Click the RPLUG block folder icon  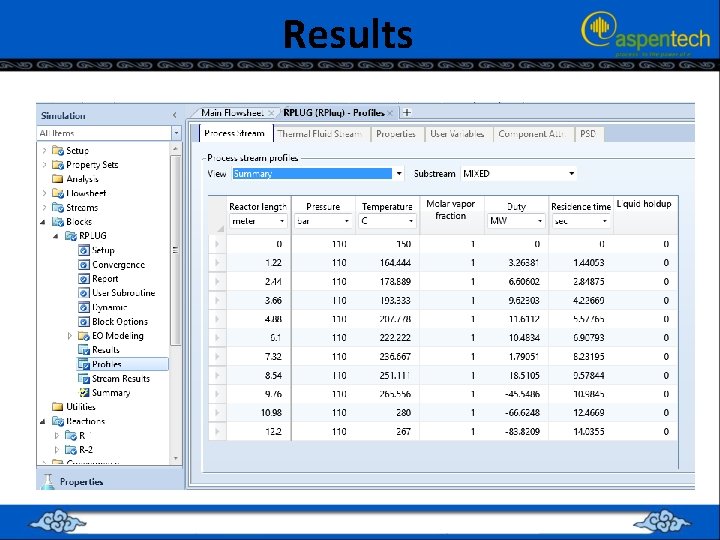[x=71, y=236]
